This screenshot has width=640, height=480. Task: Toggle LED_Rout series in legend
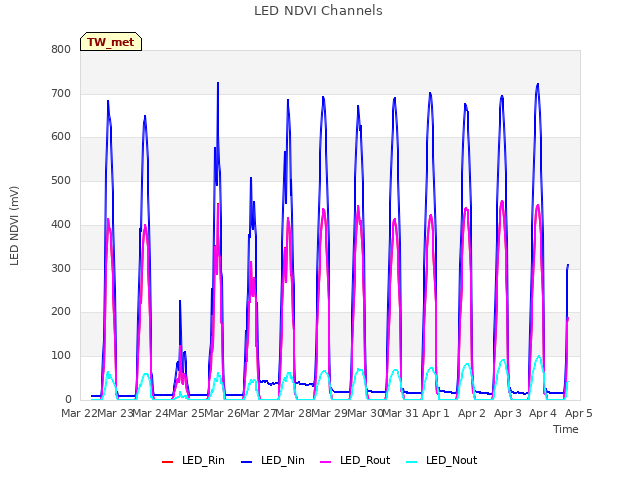tap(355, 460)
